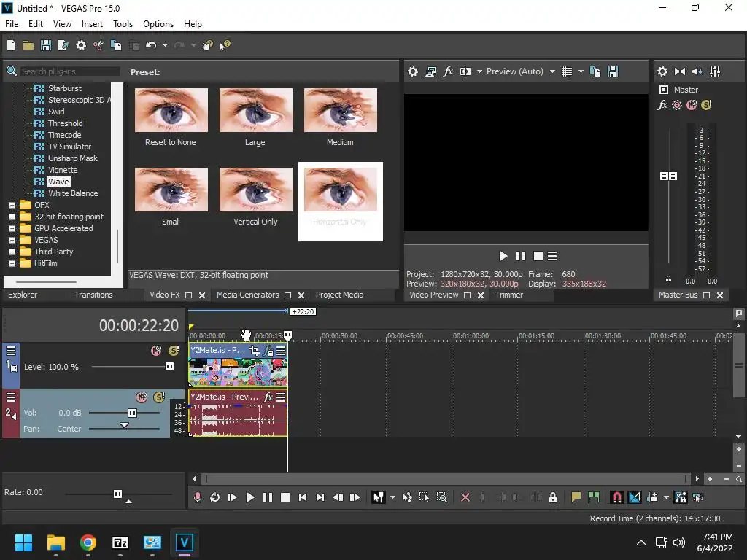Show preview overlays grid icon
The height and width of the screenshot is (560, 747).
[566, 71]
